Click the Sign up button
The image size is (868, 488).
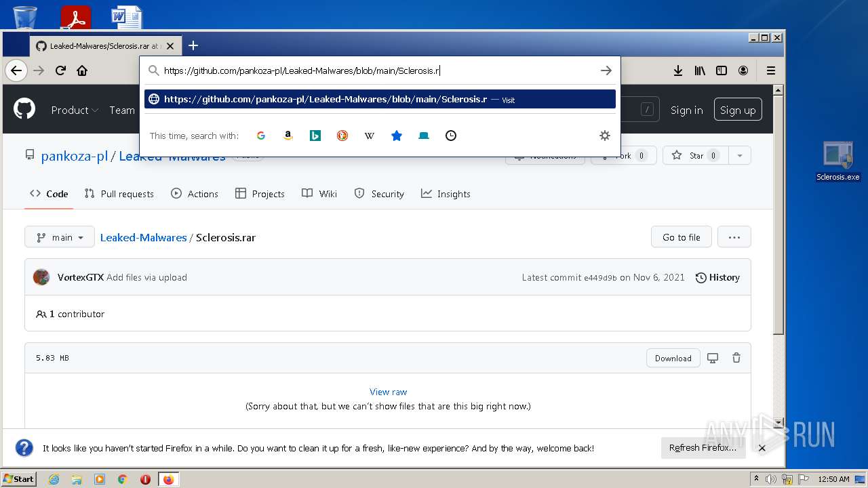tap(738, 110)
